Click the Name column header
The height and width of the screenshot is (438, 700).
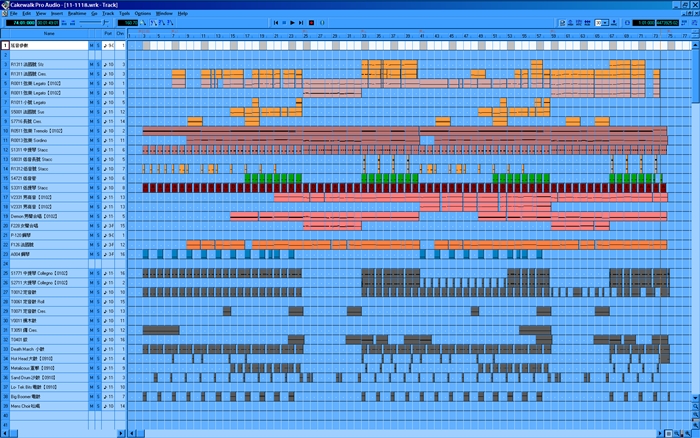point(48,34)
